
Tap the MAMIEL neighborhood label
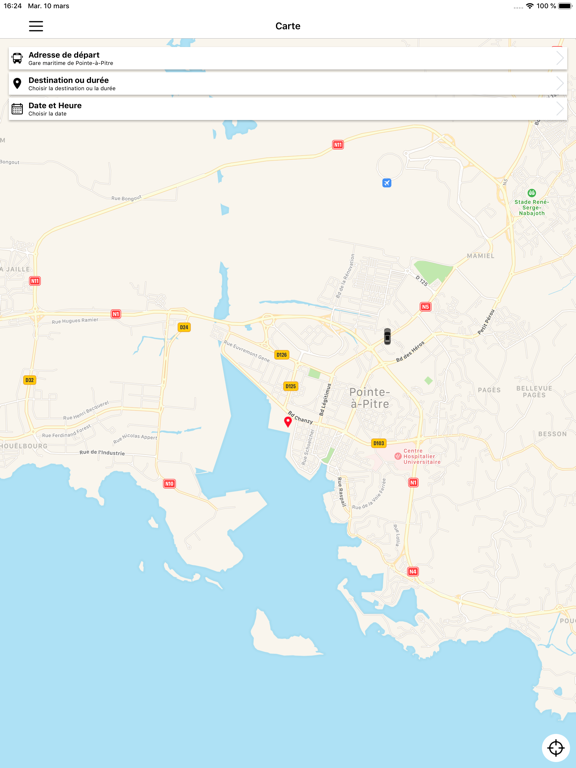[x=480, y=256]
